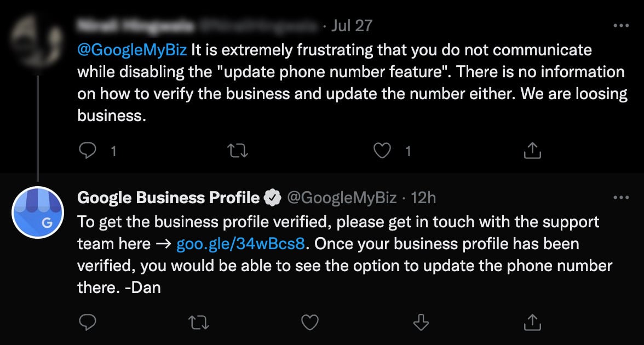Share the first tweet via share icon
Viewport: 644px width, 345px height.
pos(532,151)
